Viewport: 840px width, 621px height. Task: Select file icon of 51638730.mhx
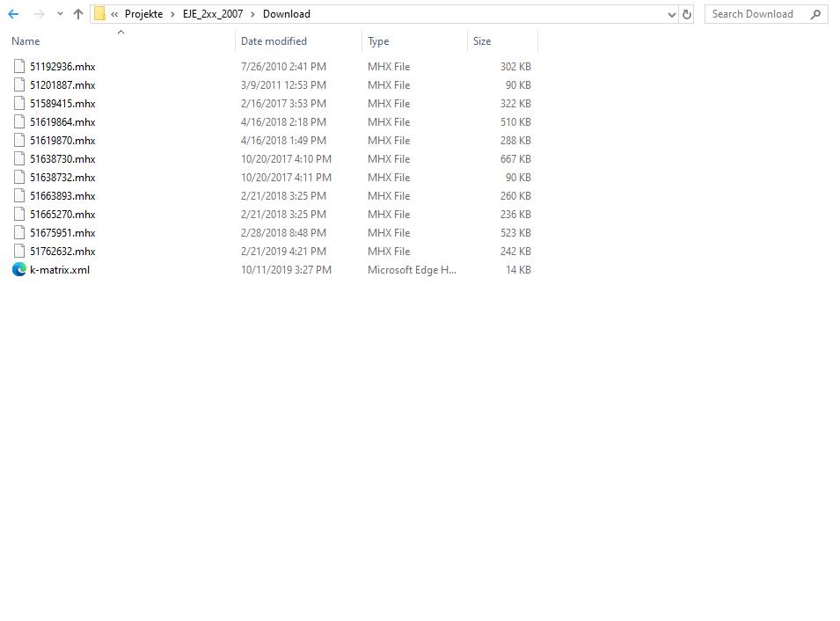(19, 158)
